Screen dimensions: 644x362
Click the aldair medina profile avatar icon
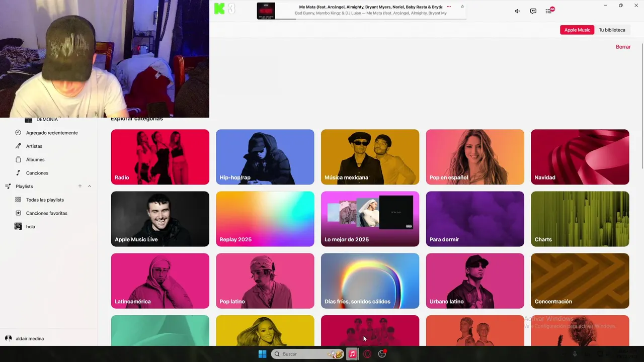coord(8,338)
